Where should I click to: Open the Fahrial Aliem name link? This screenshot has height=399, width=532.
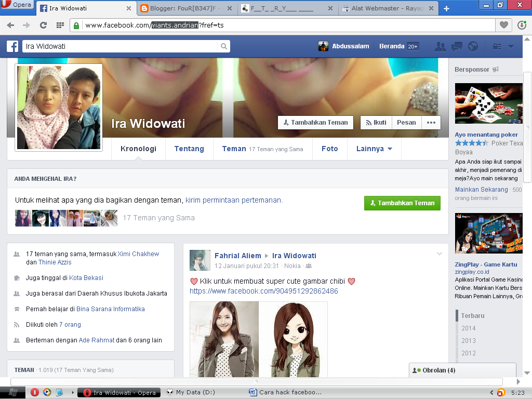click(x=238, y=256)
